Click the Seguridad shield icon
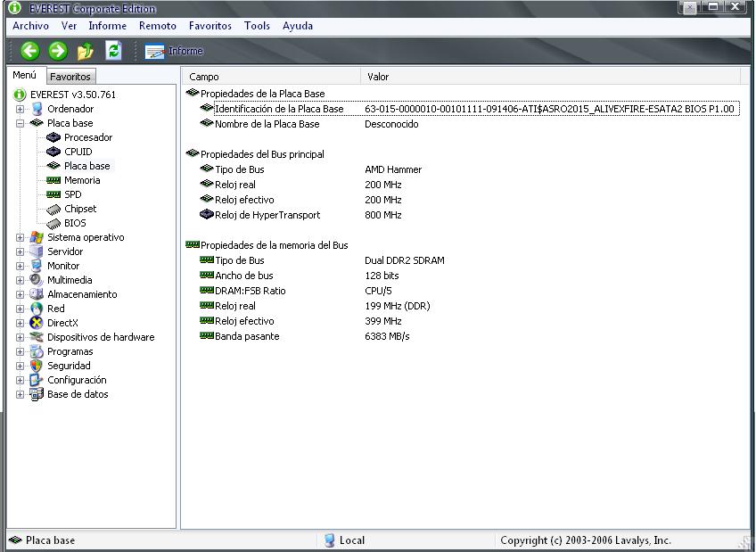Screen dimensions: 756x552 pos(37,366)
